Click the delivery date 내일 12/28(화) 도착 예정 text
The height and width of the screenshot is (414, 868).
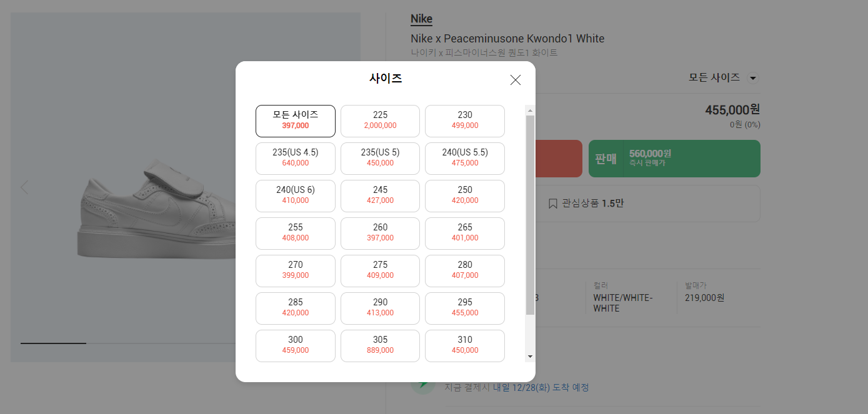[x=541, y=388]
